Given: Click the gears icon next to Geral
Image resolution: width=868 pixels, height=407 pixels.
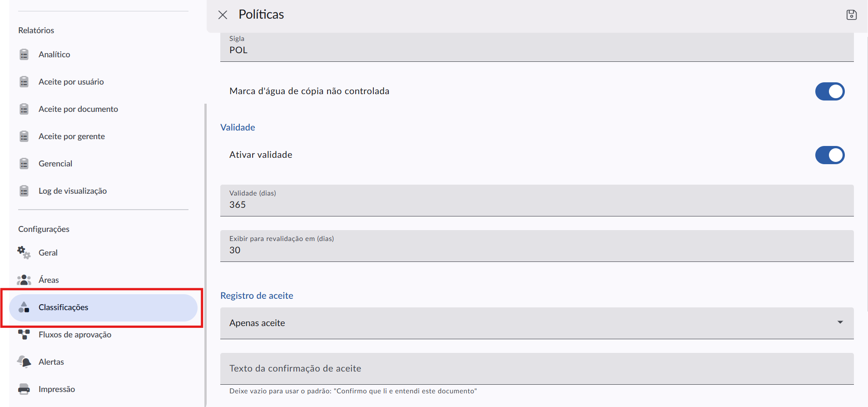Looking at the screenshot, I should (x=24, y=253).
